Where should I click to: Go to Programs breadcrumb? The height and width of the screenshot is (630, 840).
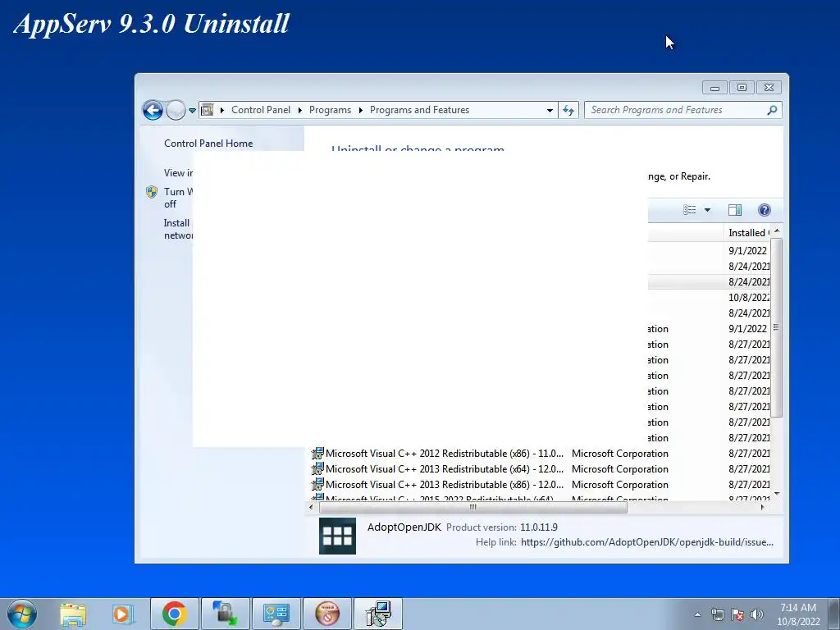[330, 110]
